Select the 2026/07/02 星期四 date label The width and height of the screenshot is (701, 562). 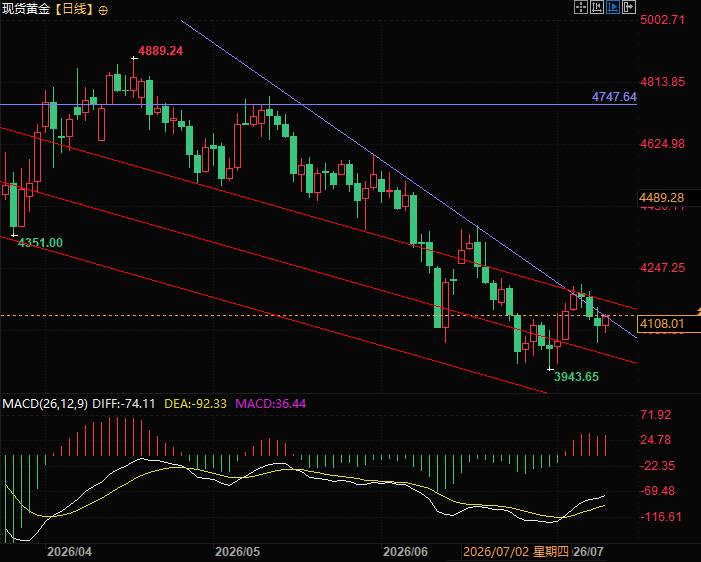[x=516, y=552]
